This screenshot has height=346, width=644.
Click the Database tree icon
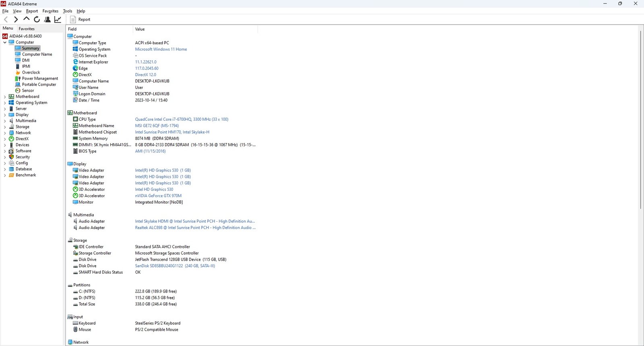coord(11,169)
